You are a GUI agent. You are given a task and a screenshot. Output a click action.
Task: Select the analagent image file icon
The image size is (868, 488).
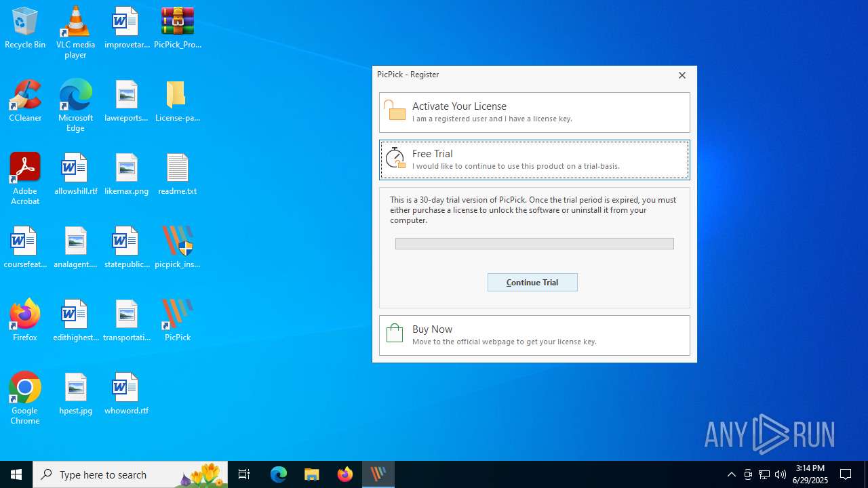pos(75,248)
